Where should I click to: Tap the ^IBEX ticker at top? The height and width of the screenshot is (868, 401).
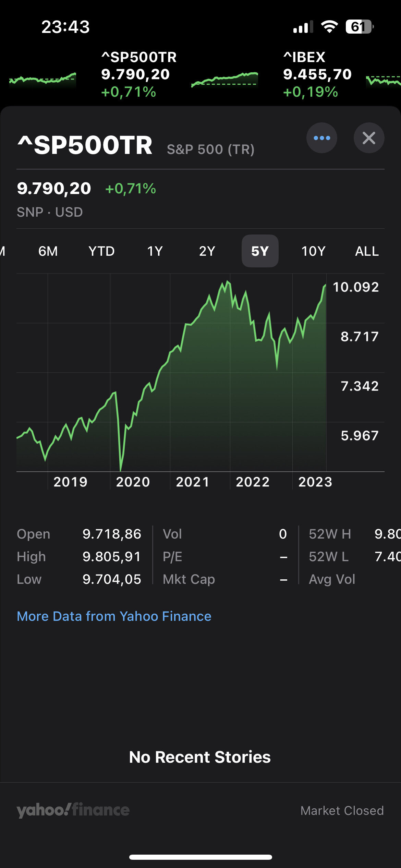coord(317,74)
